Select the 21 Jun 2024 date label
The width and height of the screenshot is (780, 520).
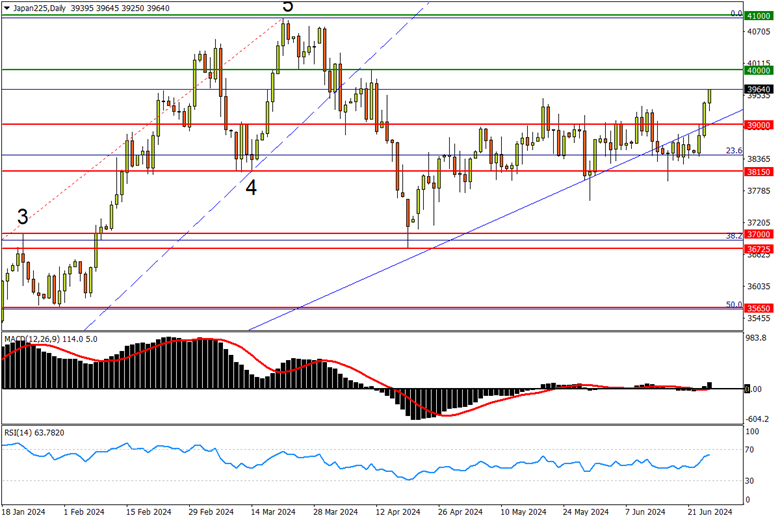click(710, 512)
